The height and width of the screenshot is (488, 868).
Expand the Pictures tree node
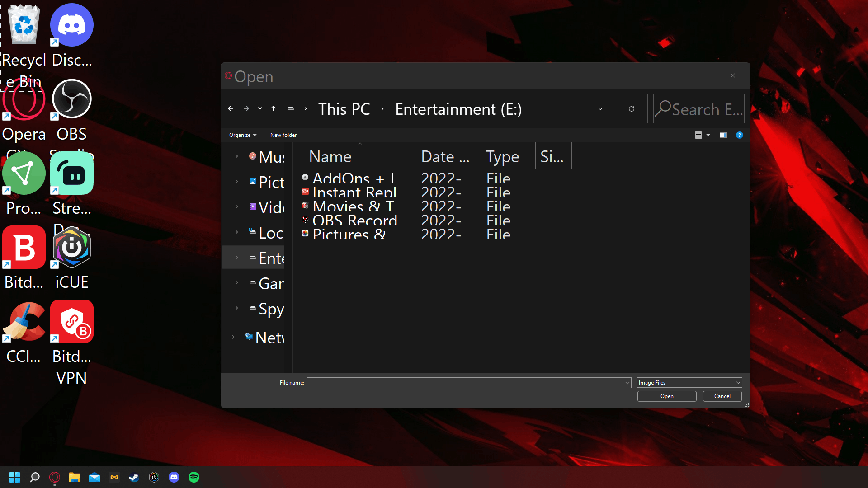pos(236,182)
